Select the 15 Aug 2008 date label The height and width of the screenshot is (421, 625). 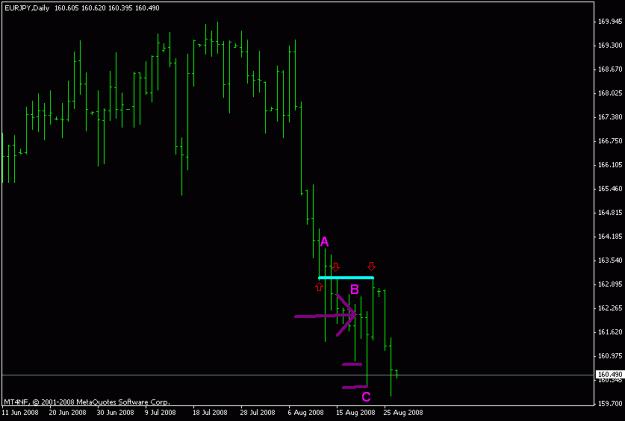click(356, 412)
